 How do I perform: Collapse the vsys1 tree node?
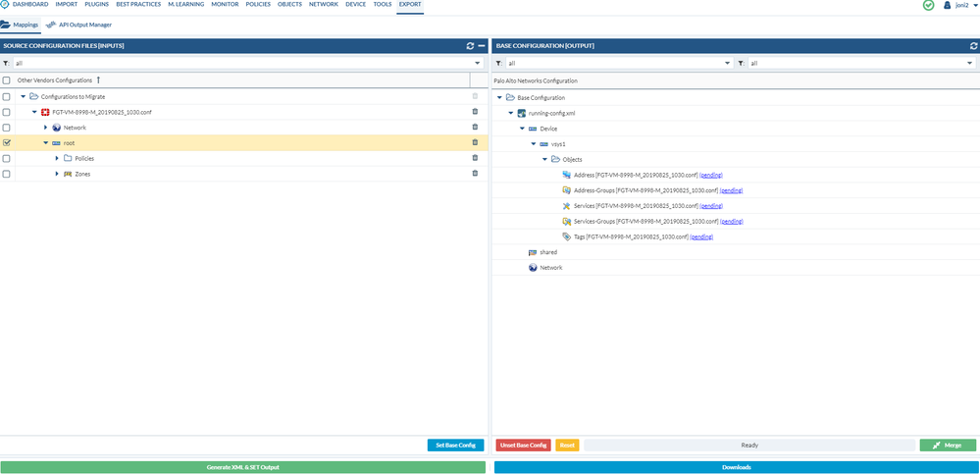click(534, 143)
